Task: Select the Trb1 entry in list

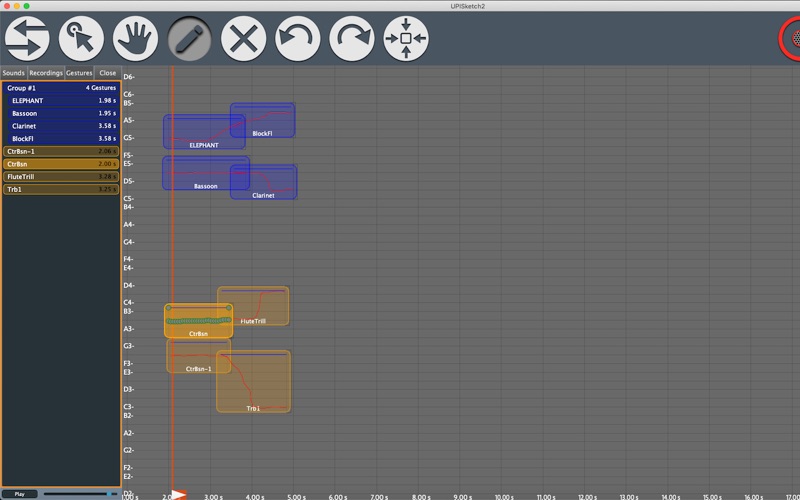Action: coord(61,189)
